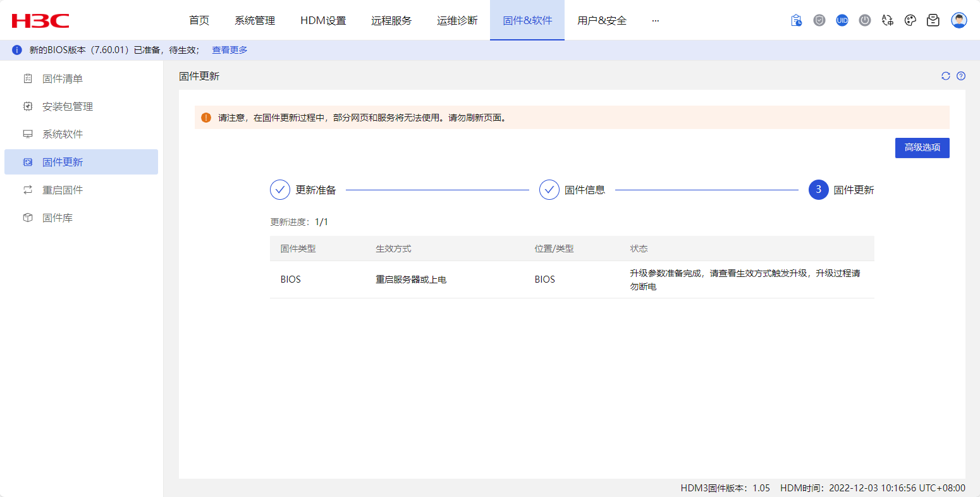
Task: Click the BIOS cell under 位置/类型
Action: 545,279
